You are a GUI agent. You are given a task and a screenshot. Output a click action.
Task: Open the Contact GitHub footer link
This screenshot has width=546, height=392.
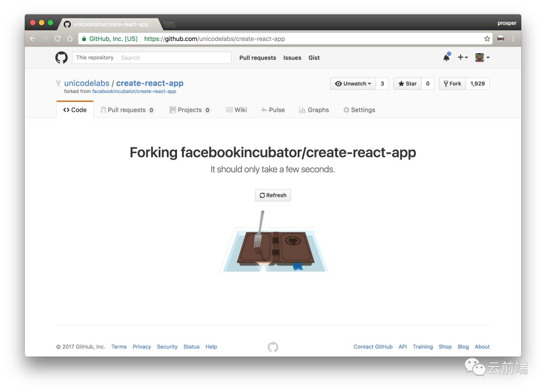point(373,346)
